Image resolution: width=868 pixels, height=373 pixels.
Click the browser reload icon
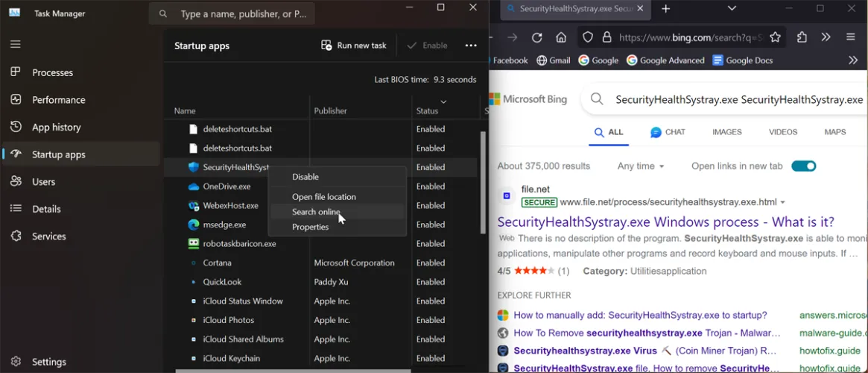click(536, 37)
